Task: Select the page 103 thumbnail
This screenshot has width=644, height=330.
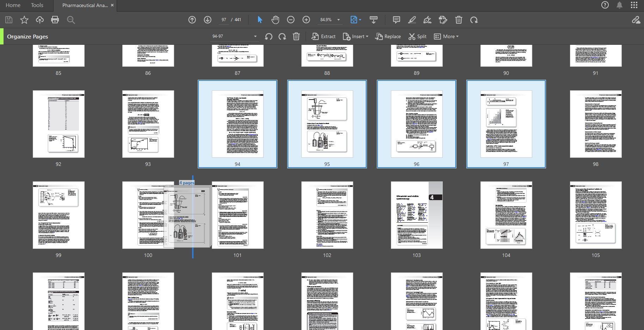Action: 416,215
